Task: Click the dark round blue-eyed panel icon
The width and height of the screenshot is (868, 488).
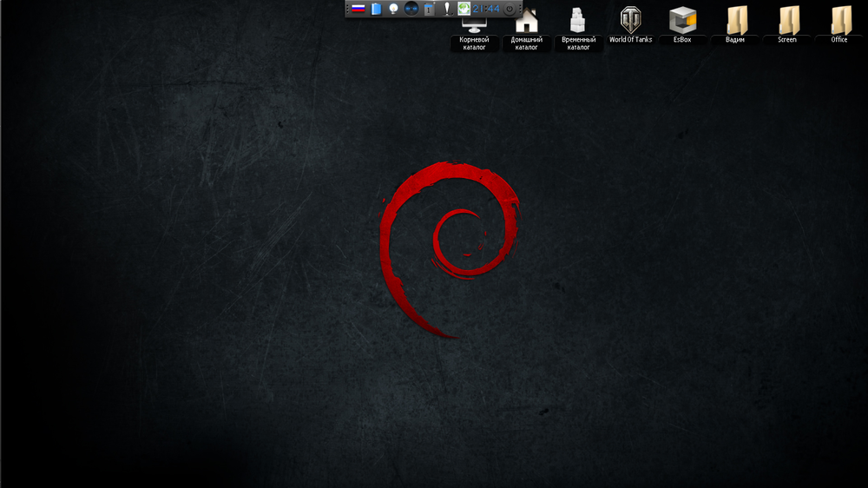Action: (411, 9)
